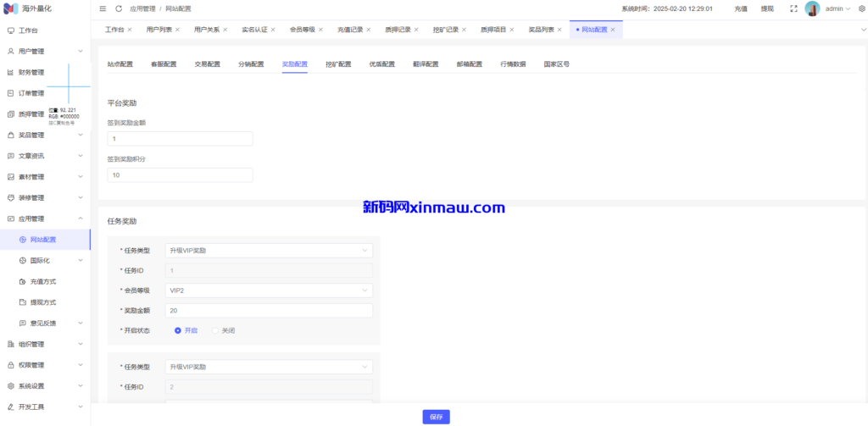This screenshot has height=426, width=868.
Task: Click the 质押管理 icon in sidebar
Action: [10, 114]
